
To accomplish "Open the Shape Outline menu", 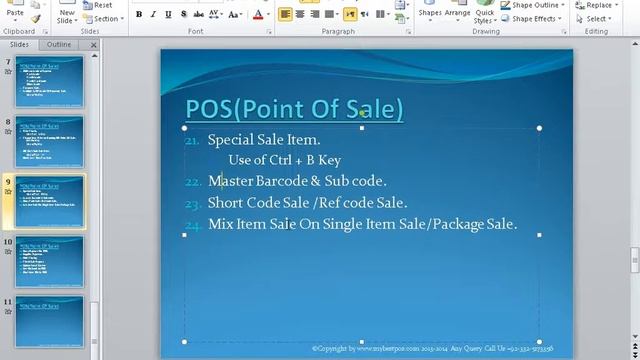I will tap(533, 5).
